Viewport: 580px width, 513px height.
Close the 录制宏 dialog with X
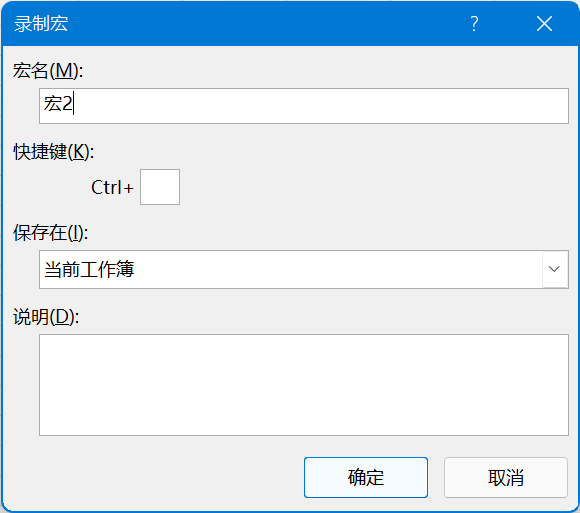coord(544,24)
